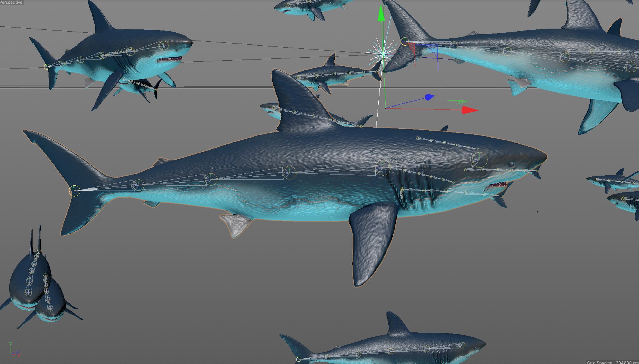Select the large center shark's tail joint
The width and height of the screenshot is (639, 364).
[x=74, y=191]
